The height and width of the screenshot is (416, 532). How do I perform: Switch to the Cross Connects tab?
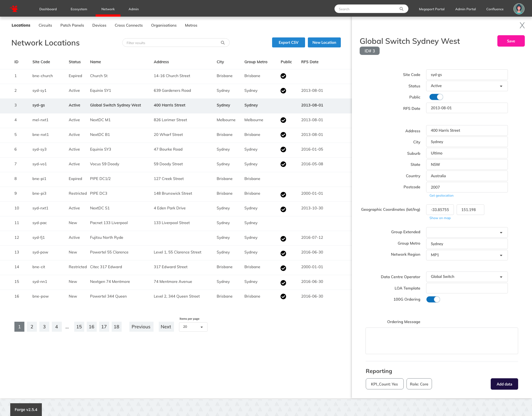click(129, 25)
